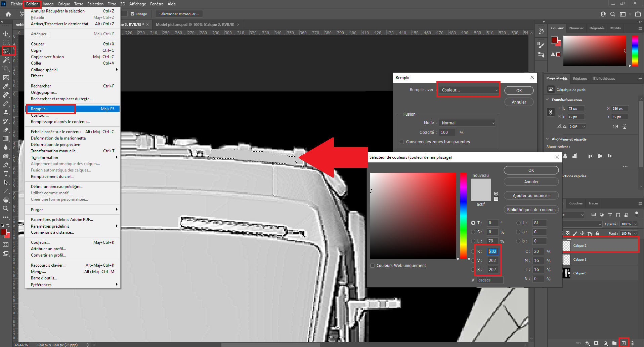644x347 pixels.
Task: Select the S saturation radio button
Action: coord(473,232)
